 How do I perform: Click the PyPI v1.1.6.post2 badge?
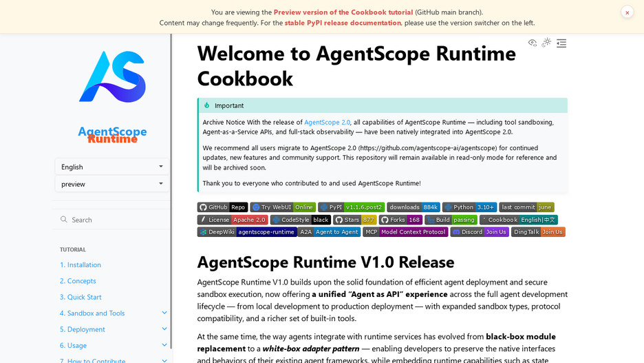[x=351, y=207]
